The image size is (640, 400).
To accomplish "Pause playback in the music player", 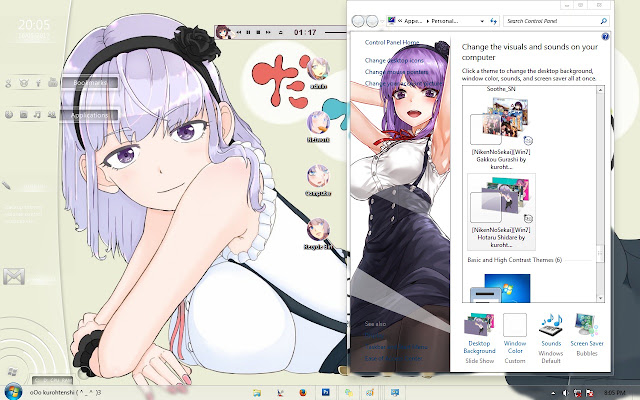I will [249, 32].
